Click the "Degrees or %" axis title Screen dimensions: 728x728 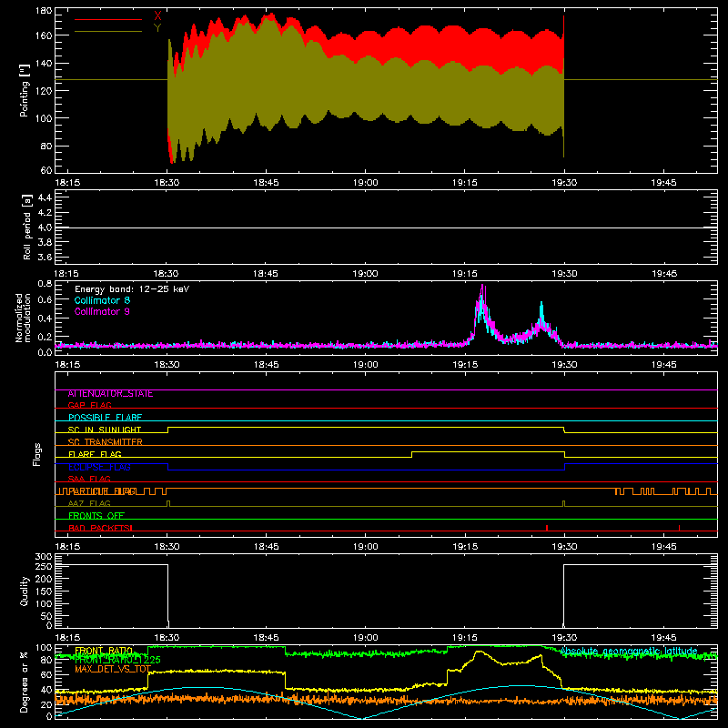(25, 682)
